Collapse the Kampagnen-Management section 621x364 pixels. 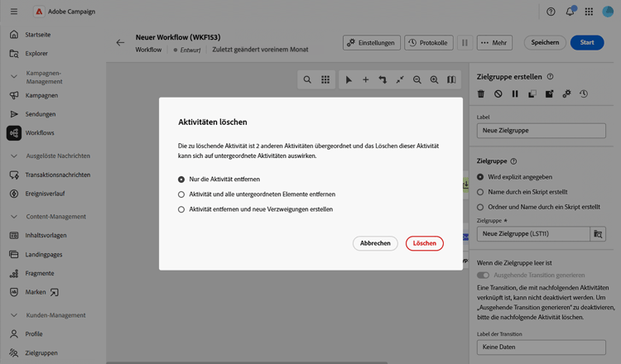[x=14, y=76]
